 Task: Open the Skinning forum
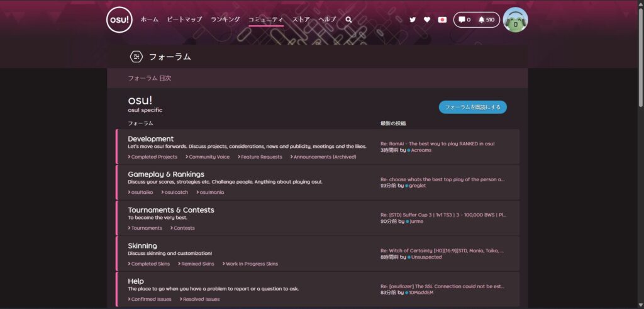(x=142, y=245)
